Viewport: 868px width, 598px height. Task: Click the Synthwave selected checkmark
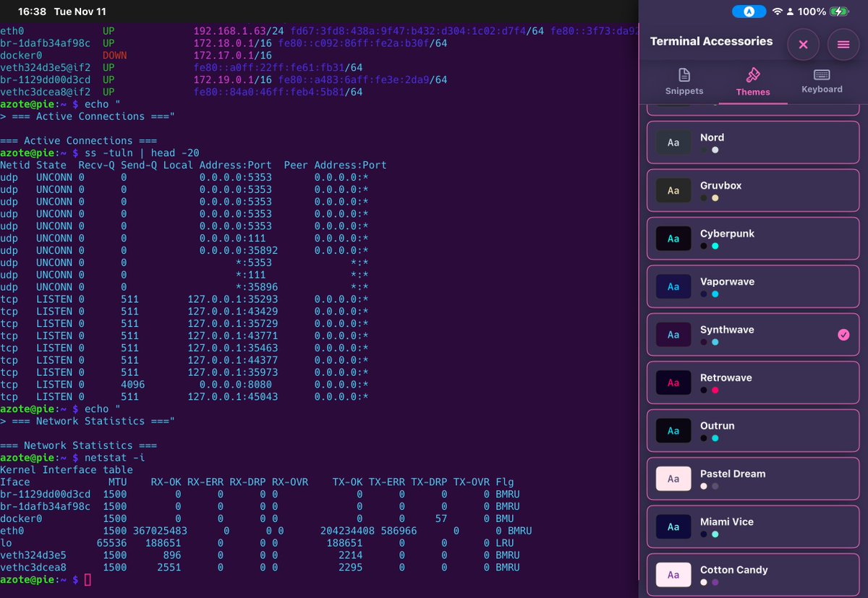[x=843, y=335]
